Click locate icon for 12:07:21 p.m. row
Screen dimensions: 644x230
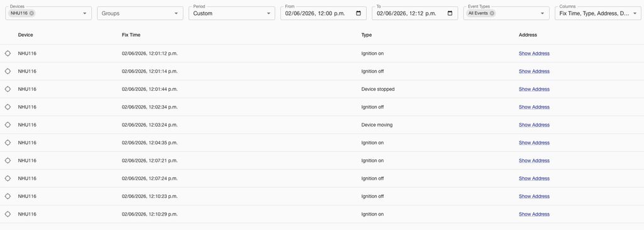click(x=8, y=161)
